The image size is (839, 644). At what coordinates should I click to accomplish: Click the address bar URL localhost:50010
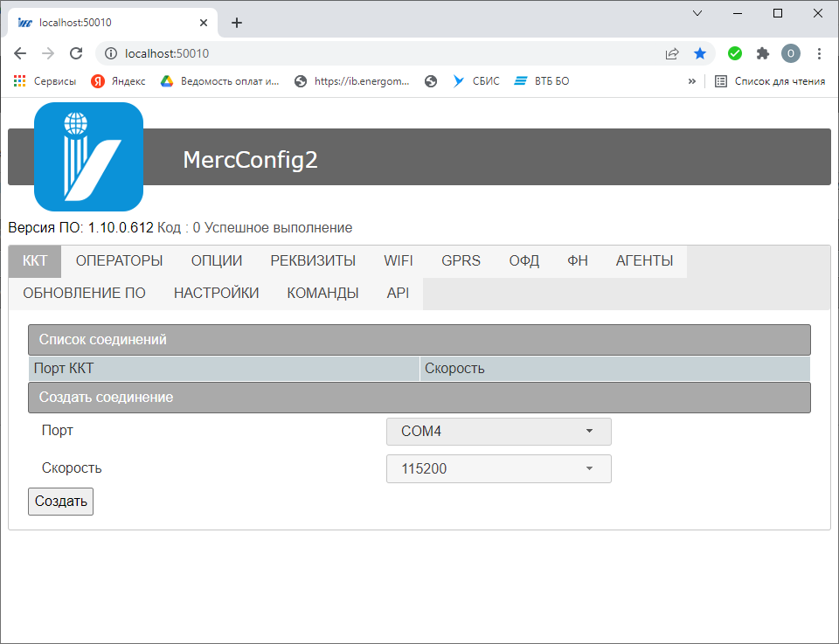[x=167, y=53]
